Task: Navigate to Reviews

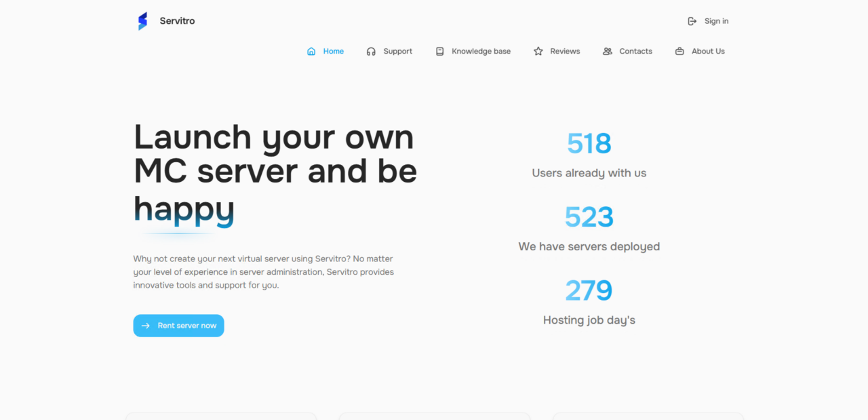Action: click(565, 52)
